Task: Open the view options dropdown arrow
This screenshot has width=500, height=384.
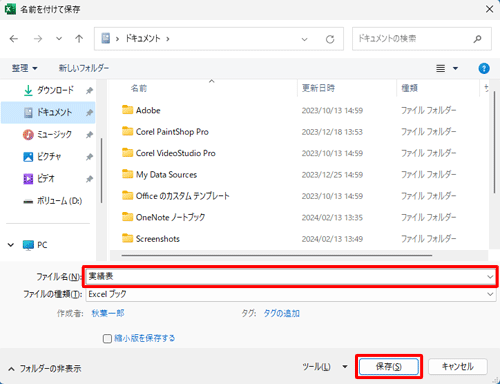Action: pyautogui.click(x=455, y=68)
